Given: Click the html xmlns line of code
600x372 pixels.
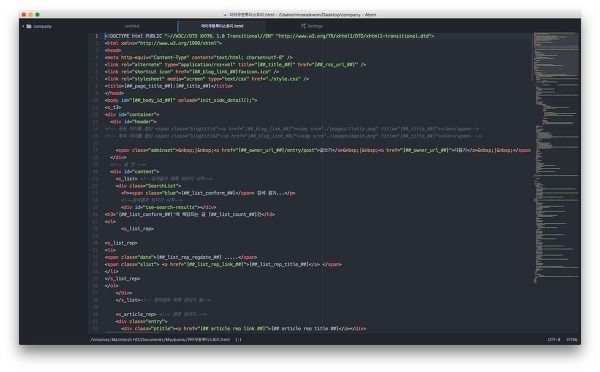Looking at the screenshot, I should [163, 43].
